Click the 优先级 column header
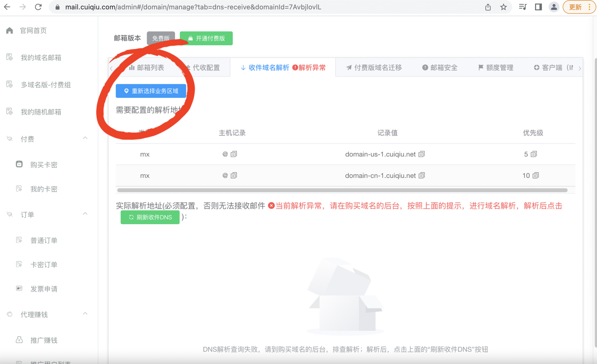This screenshot has width=597, height=364. tap(533, 133)
